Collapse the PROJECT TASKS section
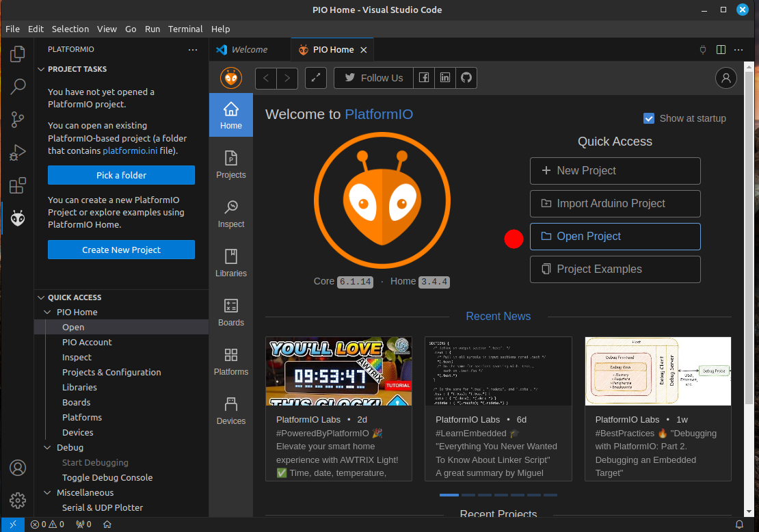The height and width of the screenshot is (532, 759). (41, 69)
